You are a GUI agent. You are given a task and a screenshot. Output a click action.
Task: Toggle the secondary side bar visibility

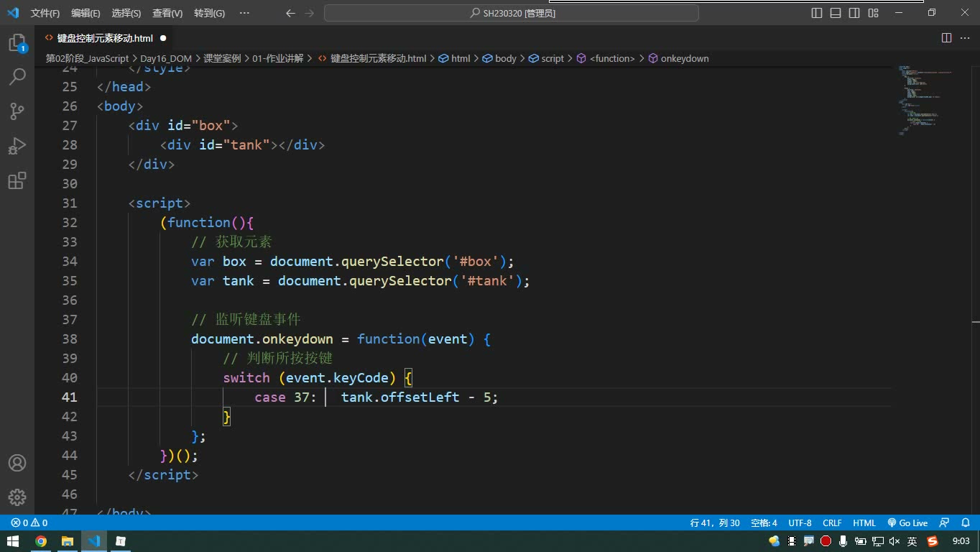tap(854, 13)
